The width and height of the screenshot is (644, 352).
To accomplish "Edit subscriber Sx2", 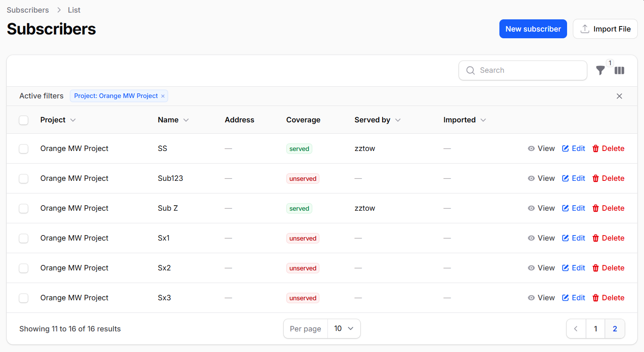I will [x=573, y=268].
